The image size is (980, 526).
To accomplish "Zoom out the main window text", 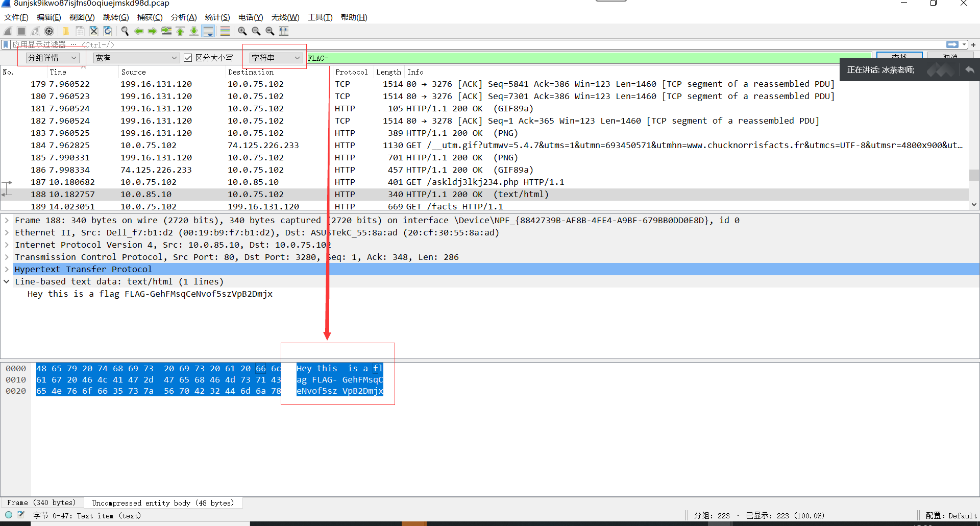I will coord(256,31).
